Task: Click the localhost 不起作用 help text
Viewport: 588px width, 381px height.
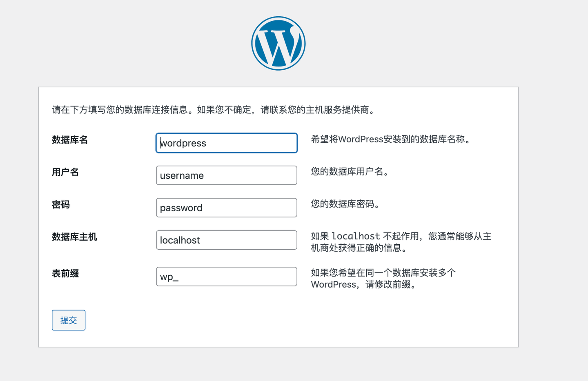Action: pyautogui.click(x=401, y=242)
